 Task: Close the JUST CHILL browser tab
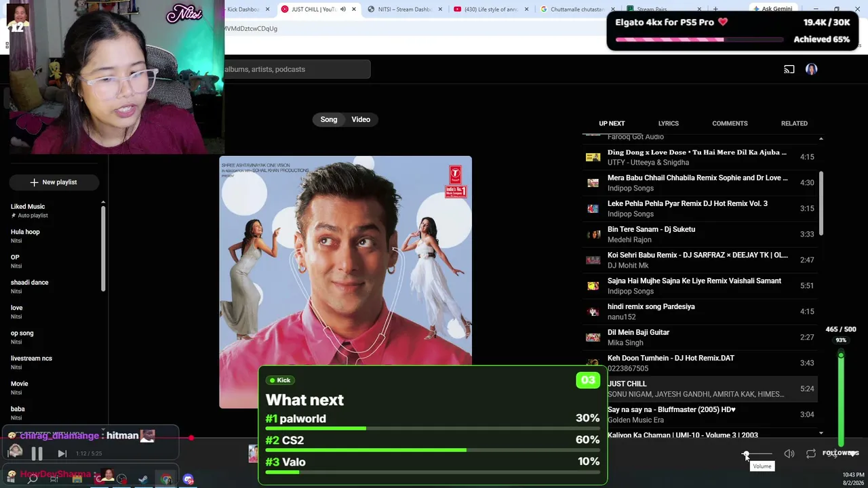[x=354, y=9]
